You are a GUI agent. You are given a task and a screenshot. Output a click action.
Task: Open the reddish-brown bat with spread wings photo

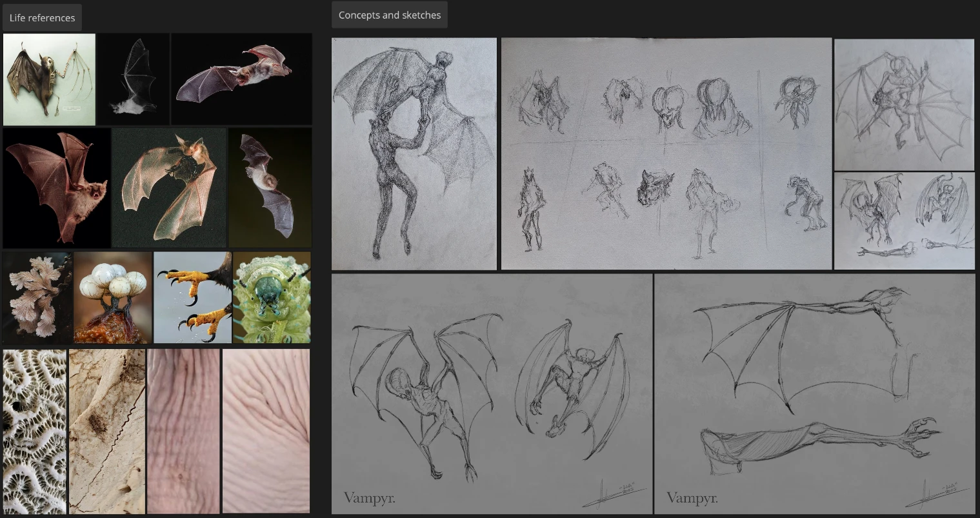(57, 188)
